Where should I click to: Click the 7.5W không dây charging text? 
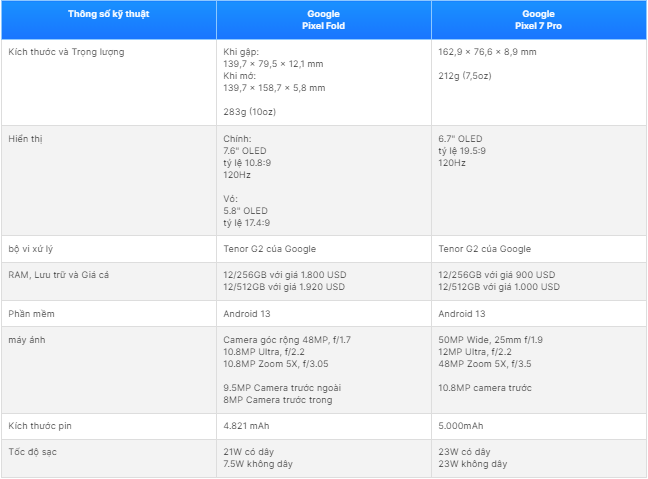pos(258,464)
